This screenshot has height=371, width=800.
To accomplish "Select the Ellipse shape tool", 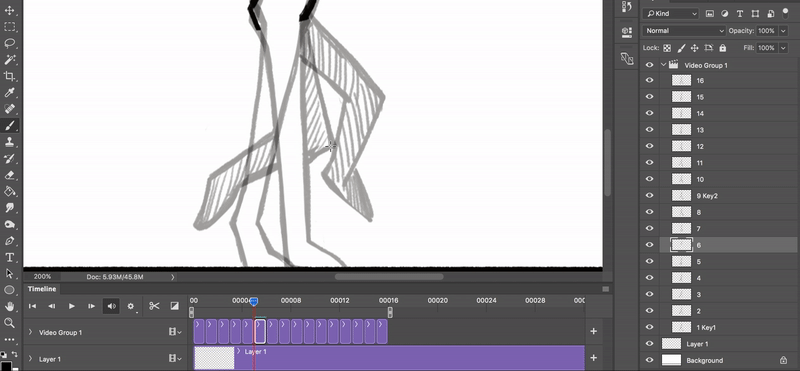I will [9, 290].
